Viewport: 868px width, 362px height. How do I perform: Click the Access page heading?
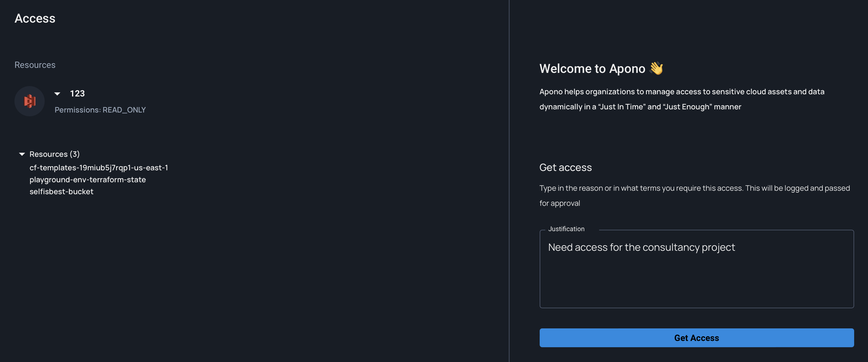(x=35, y=18)
